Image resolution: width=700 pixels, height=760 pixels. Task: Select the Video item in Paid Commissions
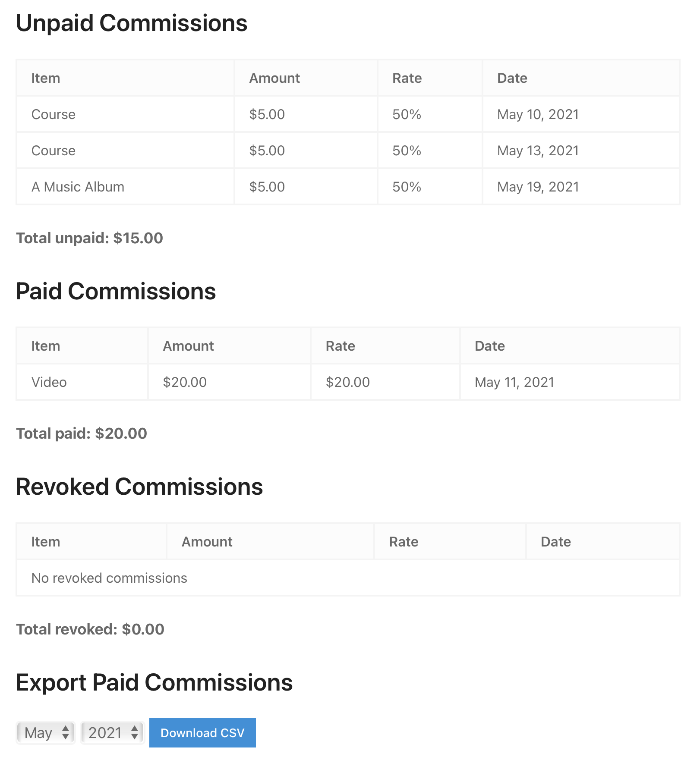pos(49,382)
